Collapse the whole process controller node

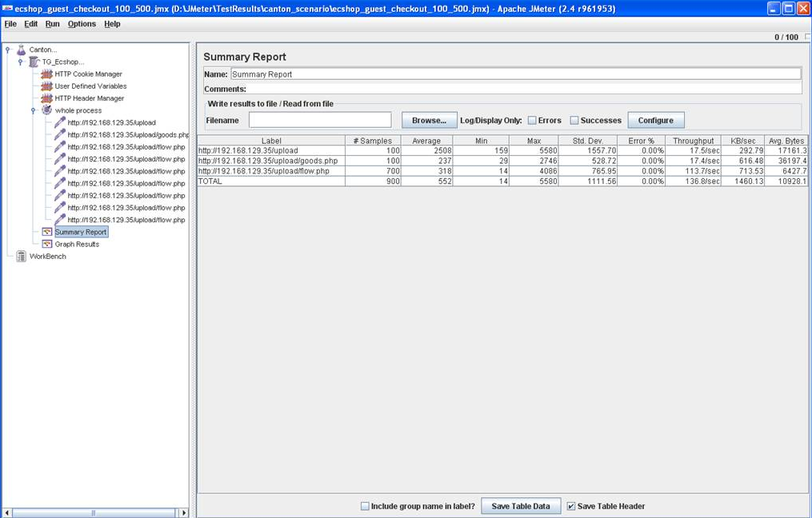tap(34, 110)
